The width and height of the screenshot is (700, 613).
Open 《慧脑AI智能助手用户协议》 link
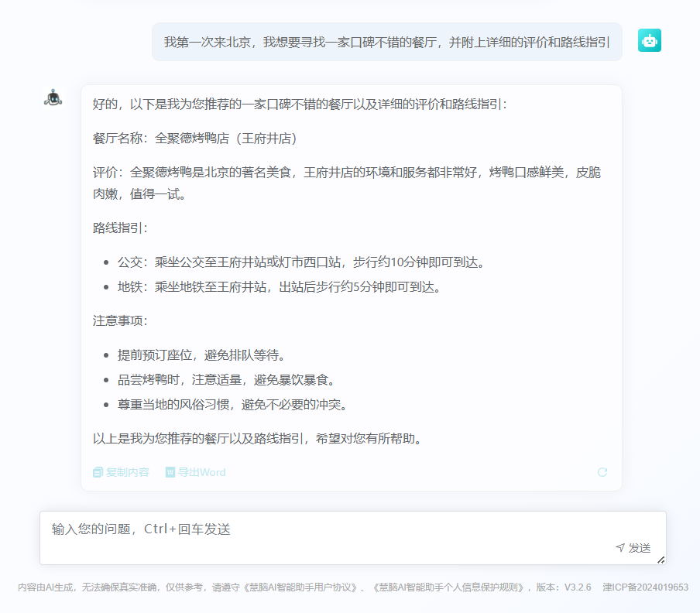click(x=300, y=587)
